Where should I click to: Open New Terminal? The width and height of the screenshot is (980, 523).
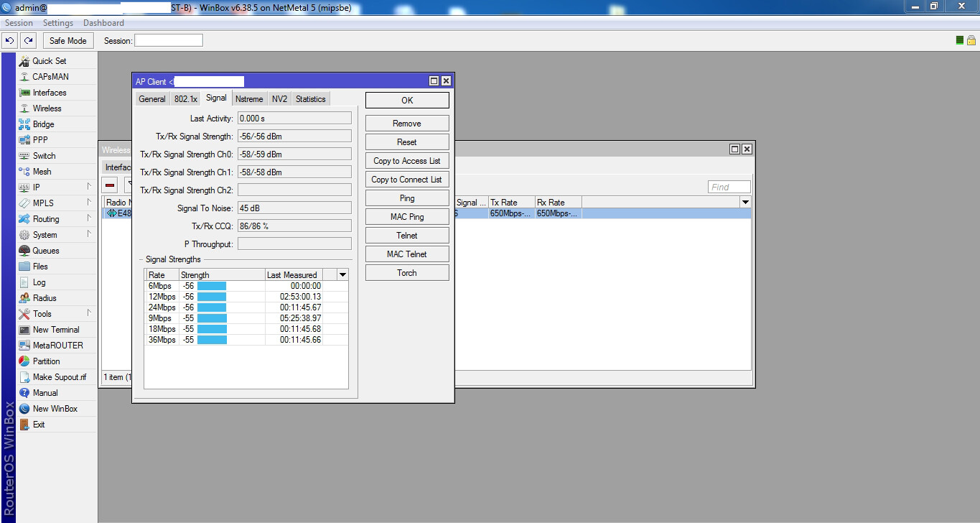[x=57, y=330]
